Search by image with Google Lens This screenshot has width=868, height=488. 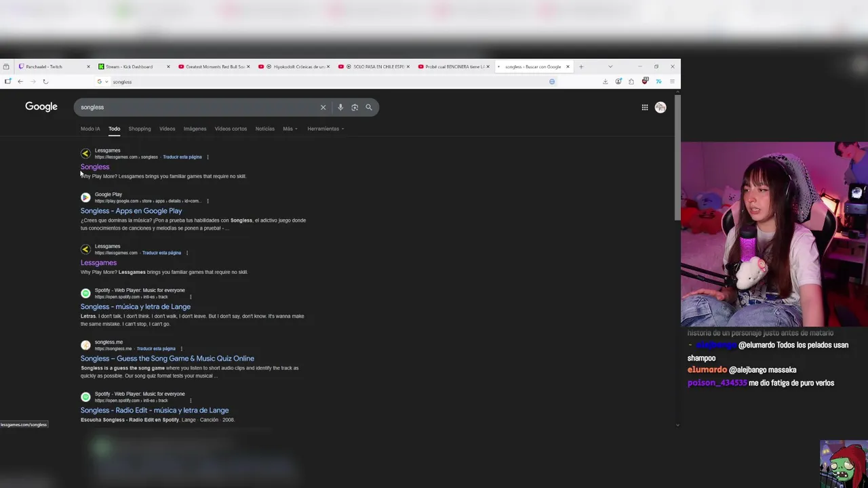coord(355,107)
